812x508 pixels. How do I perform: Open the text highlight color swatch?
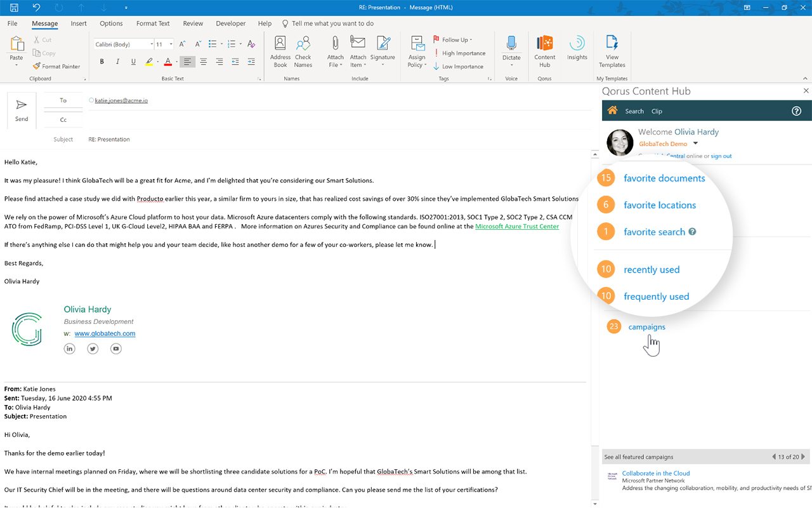148,62
